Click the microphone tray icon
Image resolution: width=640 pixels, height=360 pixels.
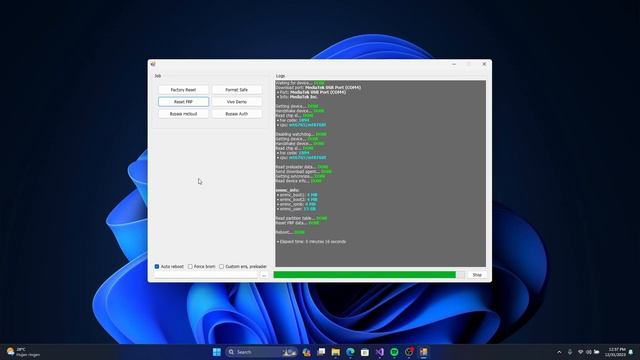pyautogui.click(x=570, y=352)
